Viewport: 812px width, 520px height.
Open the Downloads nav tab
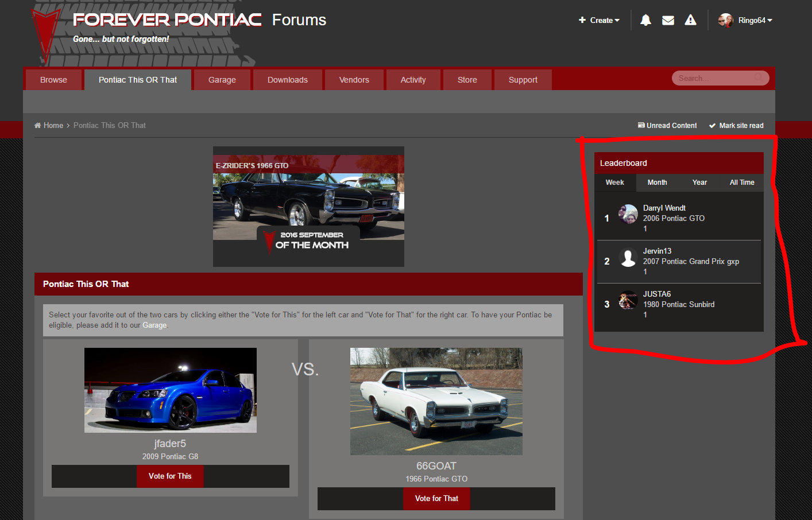288,80
